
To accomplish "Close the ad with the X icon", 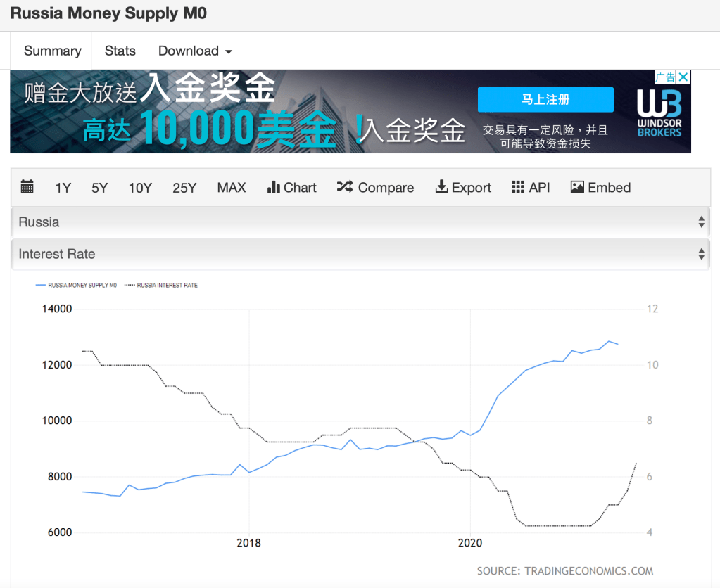I will click(x=683, y=77).
